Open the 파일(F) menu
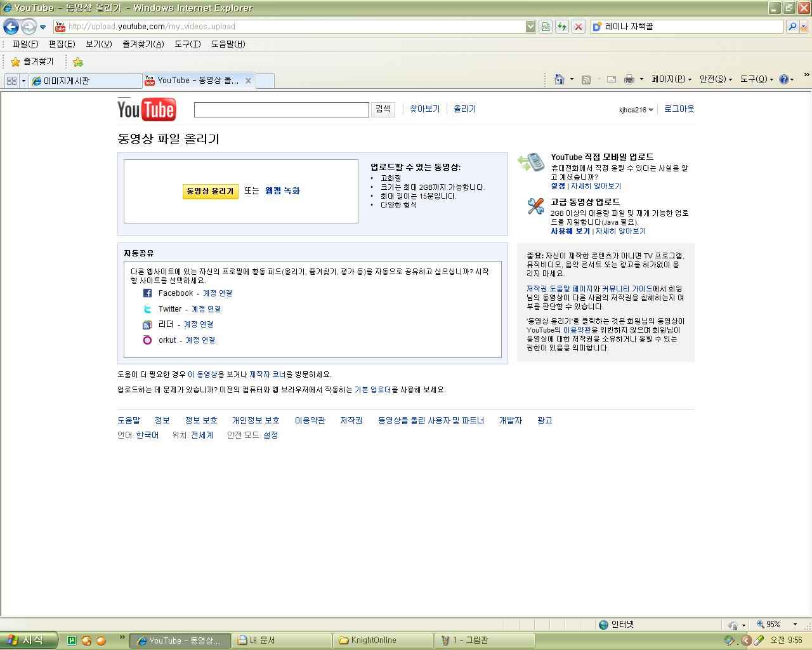 (25, 44)
